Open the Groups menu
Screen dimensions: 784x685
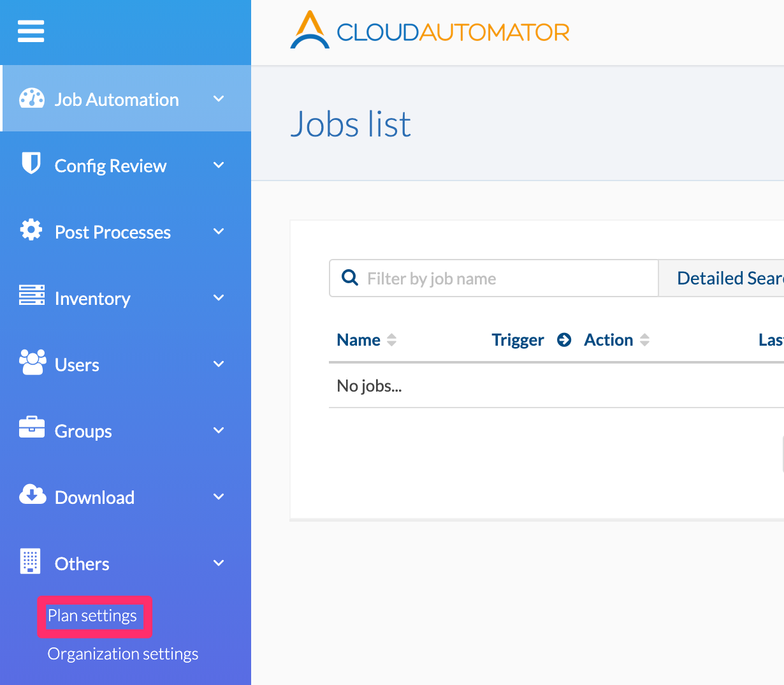coord(126,431)
